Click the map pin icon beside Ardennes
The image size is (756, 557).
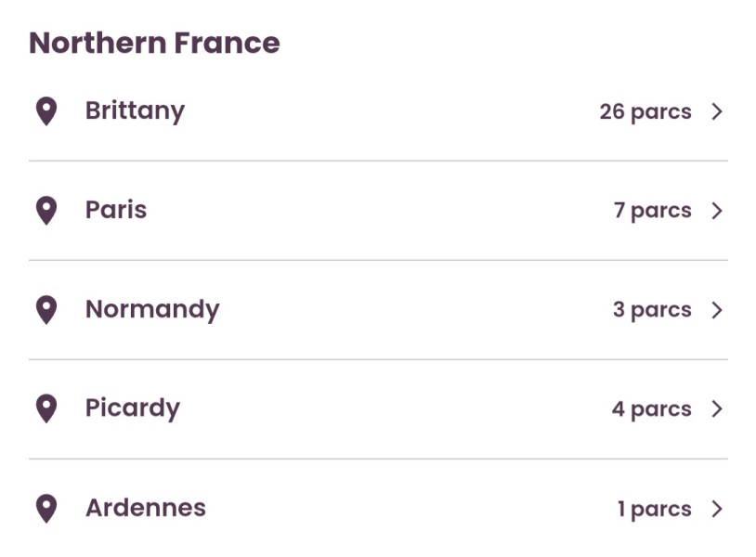[x=46, y=508]
